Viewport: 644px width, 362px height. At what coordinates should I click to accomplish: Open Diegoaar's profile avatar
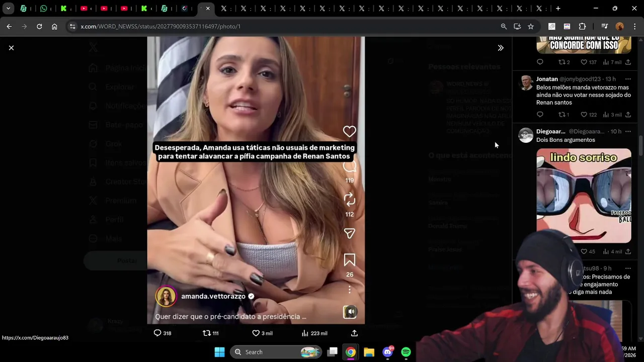[526, 135]
